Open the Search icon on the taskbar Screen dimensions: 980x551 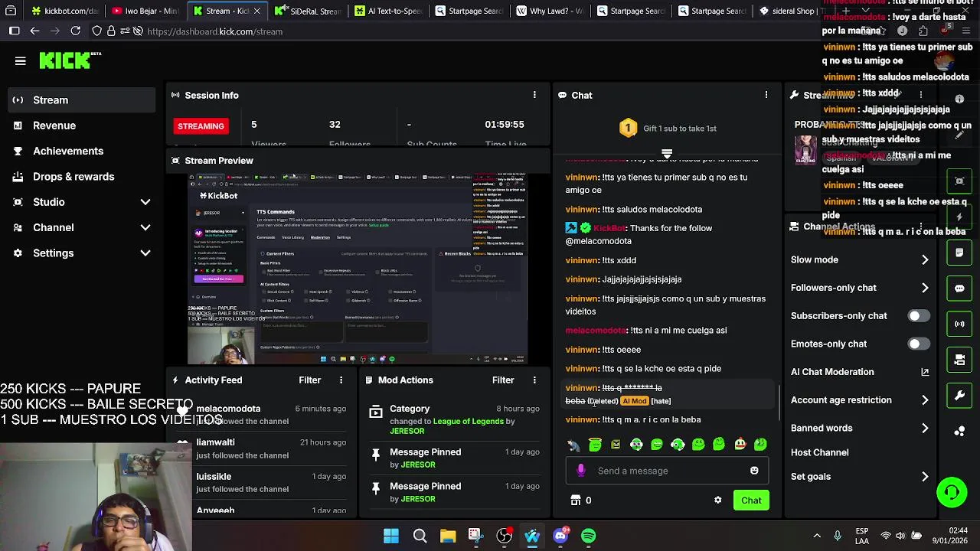[x=420, y=536]
